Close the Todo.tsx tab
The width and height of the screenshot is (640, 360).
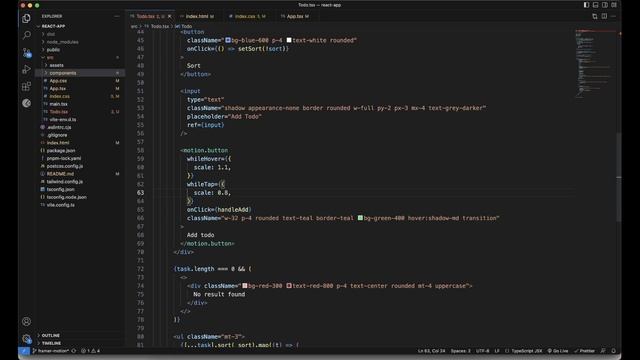click(170, 16)
